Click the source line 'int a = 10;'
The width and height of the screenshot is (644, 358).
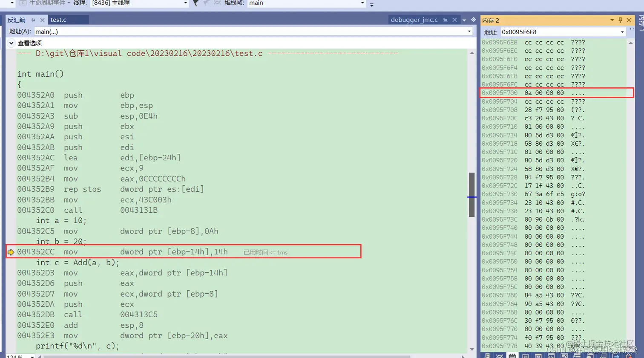click(61, 221)
